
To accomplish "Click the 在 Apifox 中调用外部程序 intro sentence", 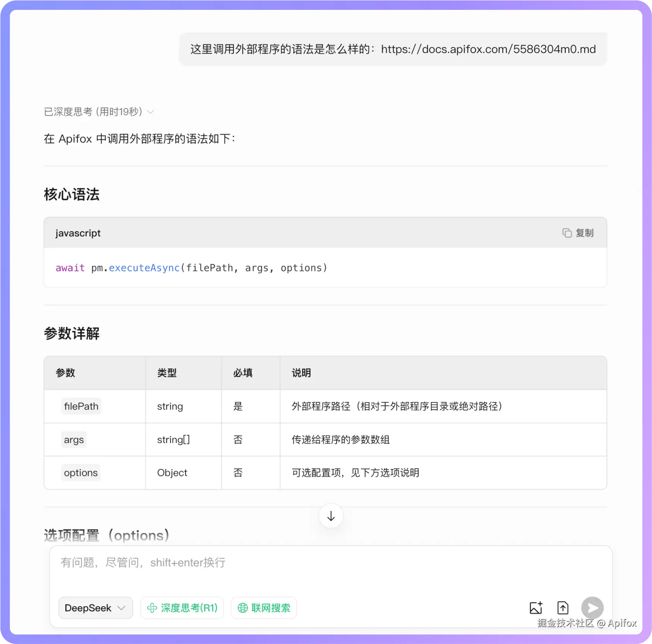I will [x=140, y=139].
